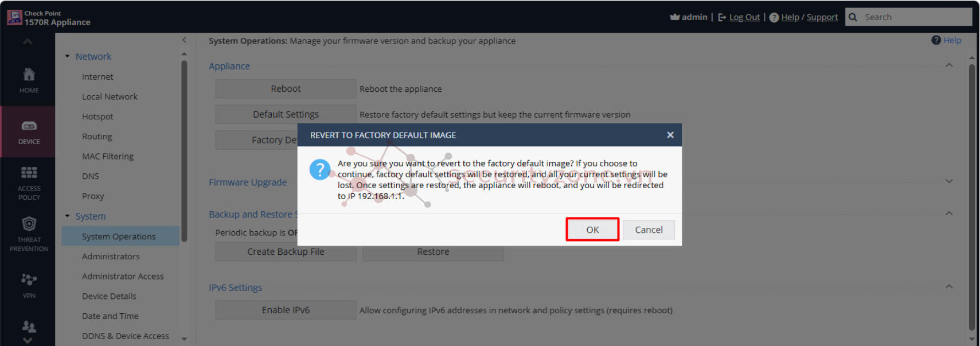Click the Log Out link
The width and height of the screenshot is (980, 346).
coord(744,17)
